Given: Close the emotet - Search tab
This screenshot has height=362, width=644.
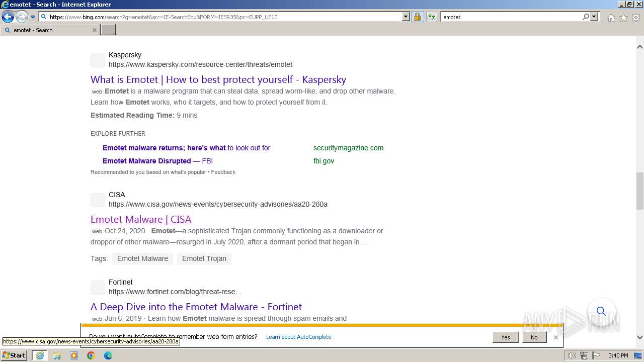Looking at the screenshot, I should click(x=94, y=30).
